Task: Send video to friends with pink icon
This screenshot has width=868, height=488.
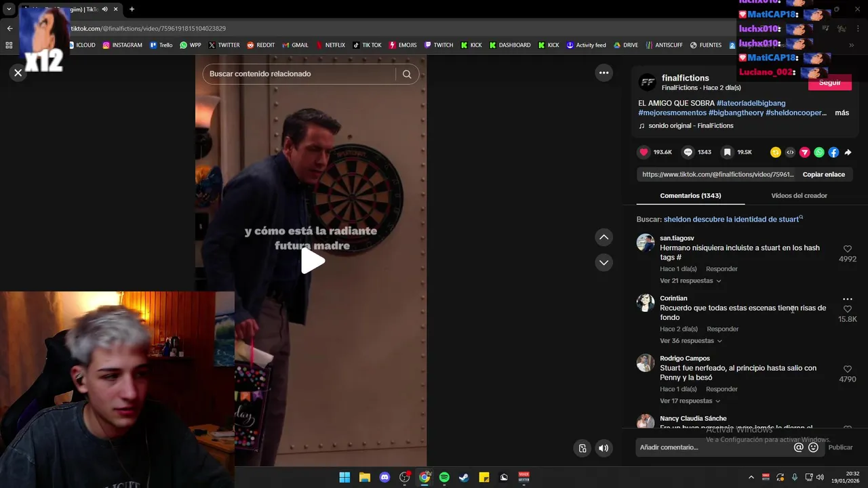Action: pos(804,152)
